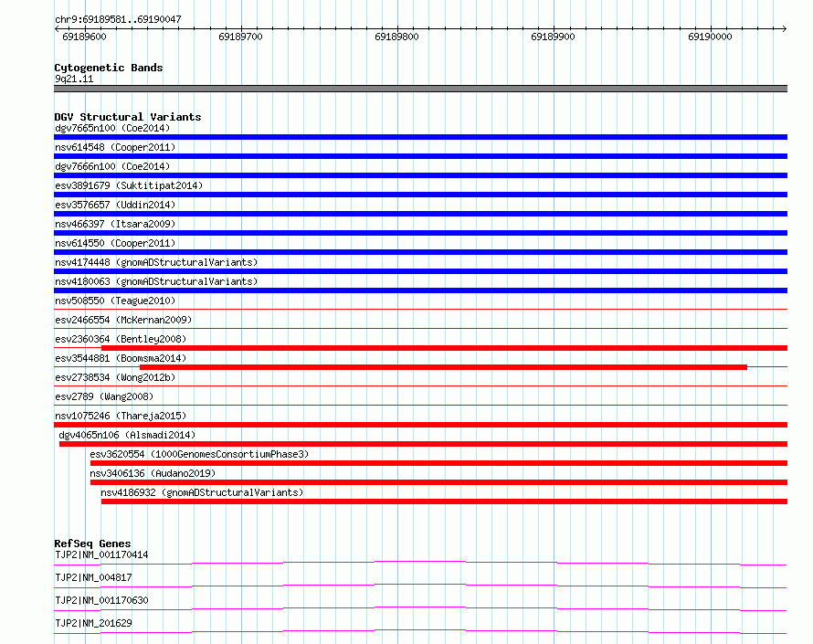Click the red bar under nsv4186932
This screenshot has height=644, width=813.
coord(444,501)
